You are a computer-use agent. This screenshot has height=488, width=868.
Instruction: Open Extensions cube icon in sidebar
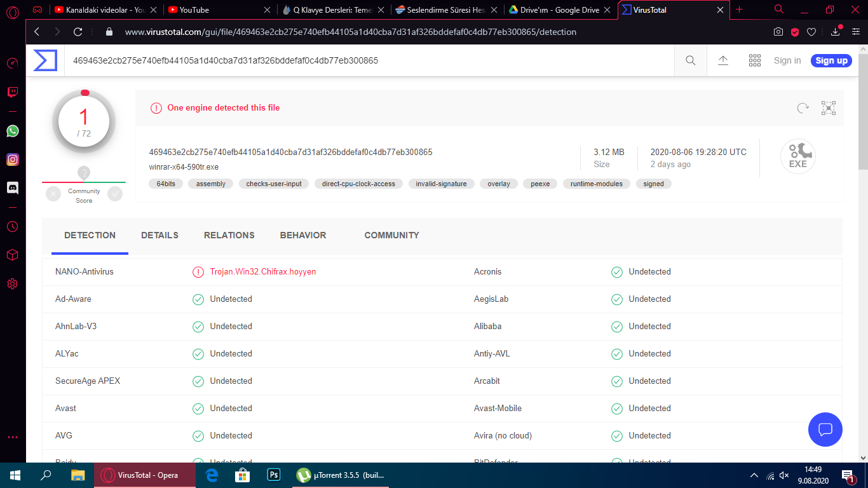click(13, 255)
